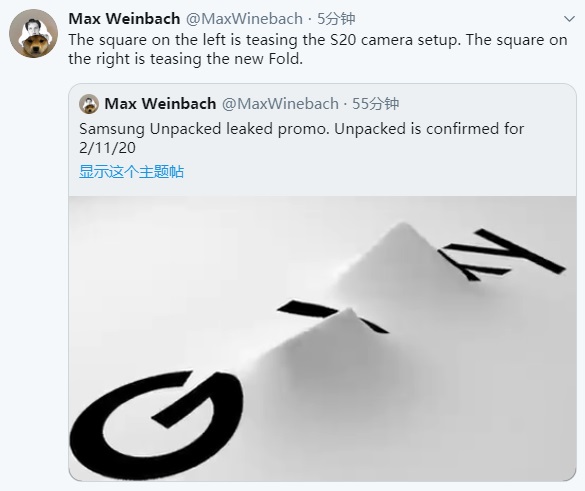Open the Galaxy promo image thumbnail
The width and height of the screenshot is (585, 491).
click(x=322, y=338)
